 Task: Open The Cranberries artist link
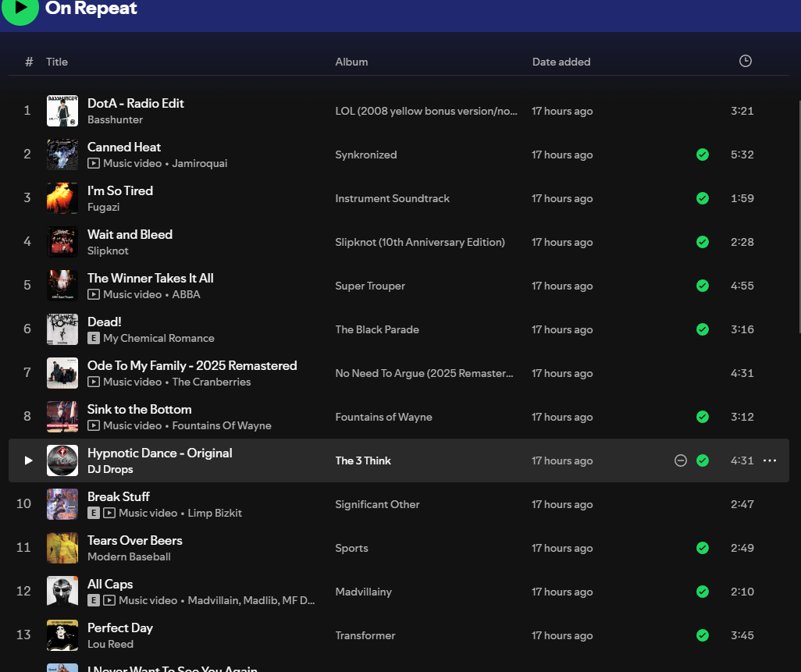(x=212, y=382)
